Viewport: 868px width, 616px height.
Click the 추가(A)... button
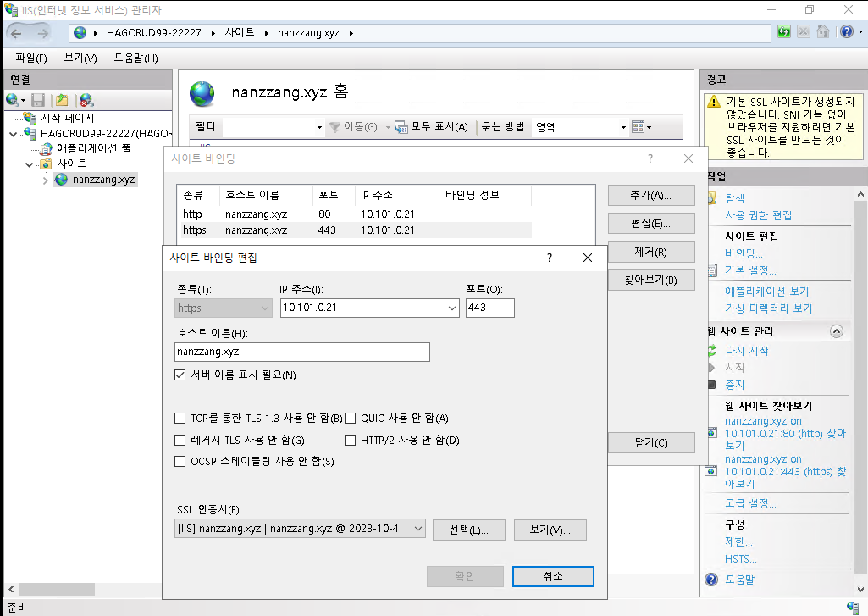pos(651,196)
